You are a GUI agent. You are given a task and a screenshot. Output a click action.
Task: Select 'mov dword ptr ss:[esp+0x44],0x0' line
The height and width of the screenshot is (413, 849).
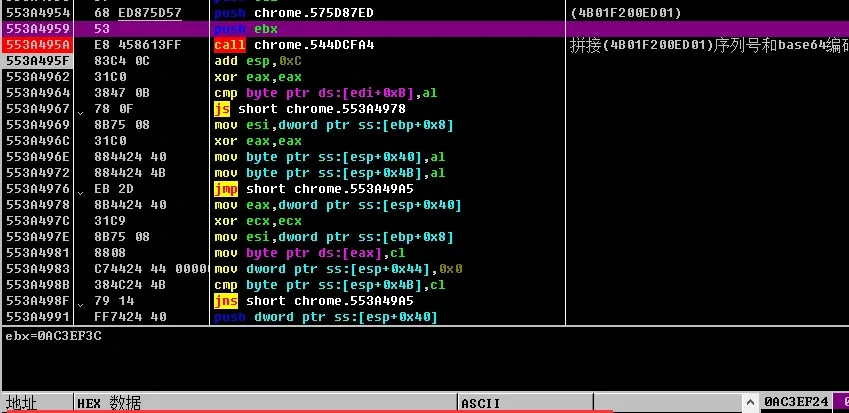338,268
